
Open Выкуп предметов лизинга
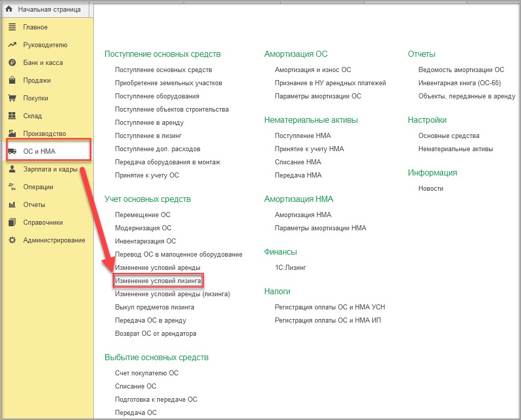coord(155,307)
